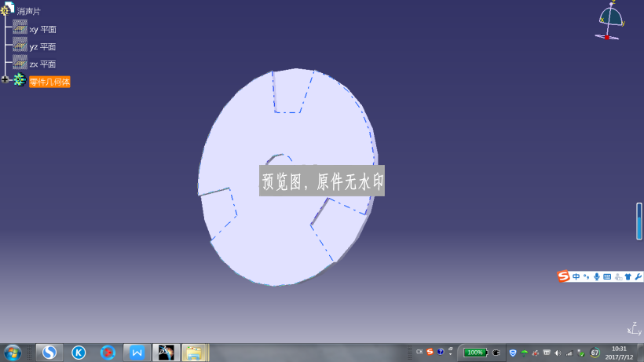Click the green gear icon of 零件几何体

20,79
